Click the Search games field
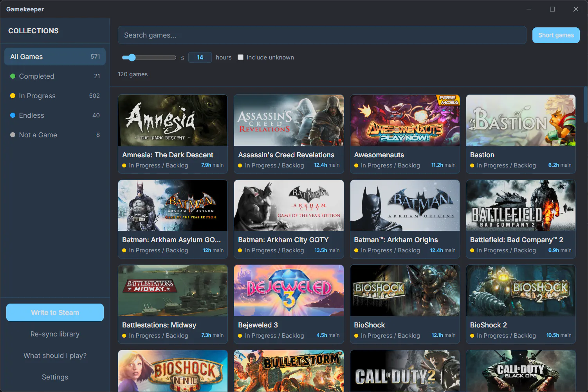 [322, 35]
